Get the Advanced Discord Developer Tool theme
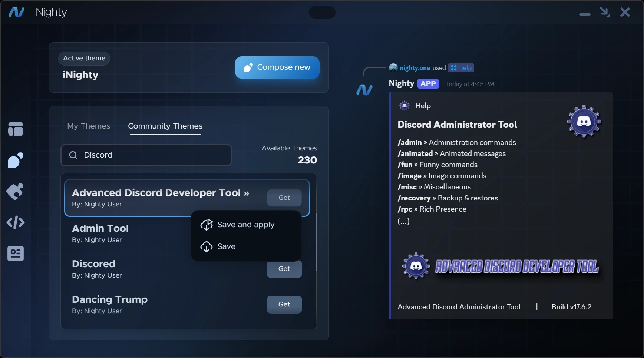644x358 pixels. pyautogui.click(x=284, y=198)
